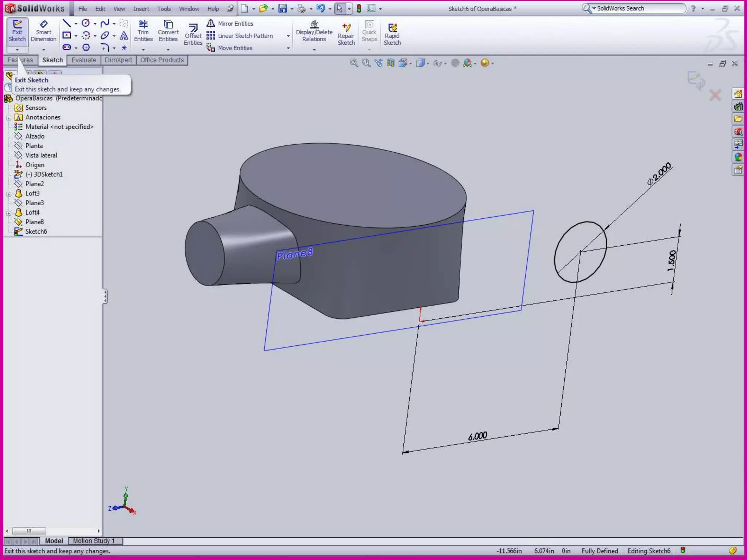The height and width of the screenshot is (560, 747).
Task: Choose the Convert Entities tool
Action: click(x=168, y=32)
